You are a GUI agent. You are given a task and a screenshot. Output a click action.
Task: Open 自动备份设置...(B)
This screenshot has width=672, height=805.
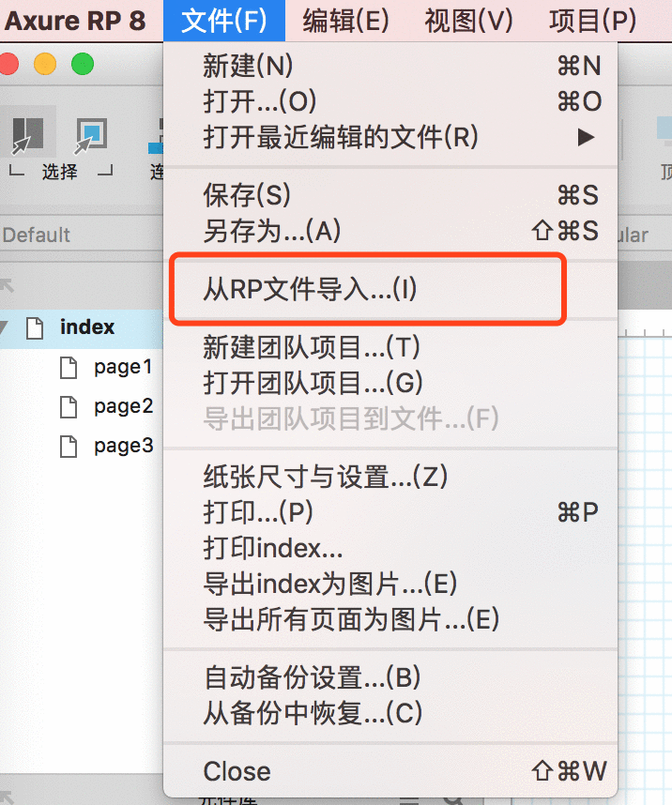390,677
